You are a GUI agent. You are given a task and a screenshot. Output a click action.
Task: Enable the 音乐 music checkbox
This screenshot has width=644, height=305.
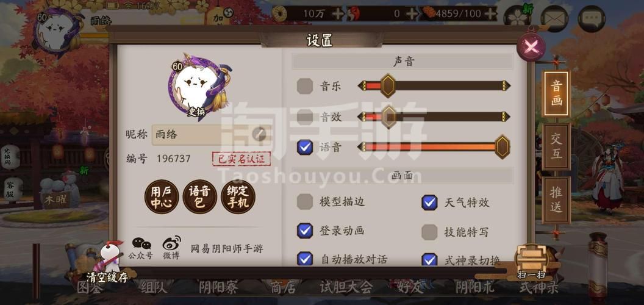tap(305, 87)
